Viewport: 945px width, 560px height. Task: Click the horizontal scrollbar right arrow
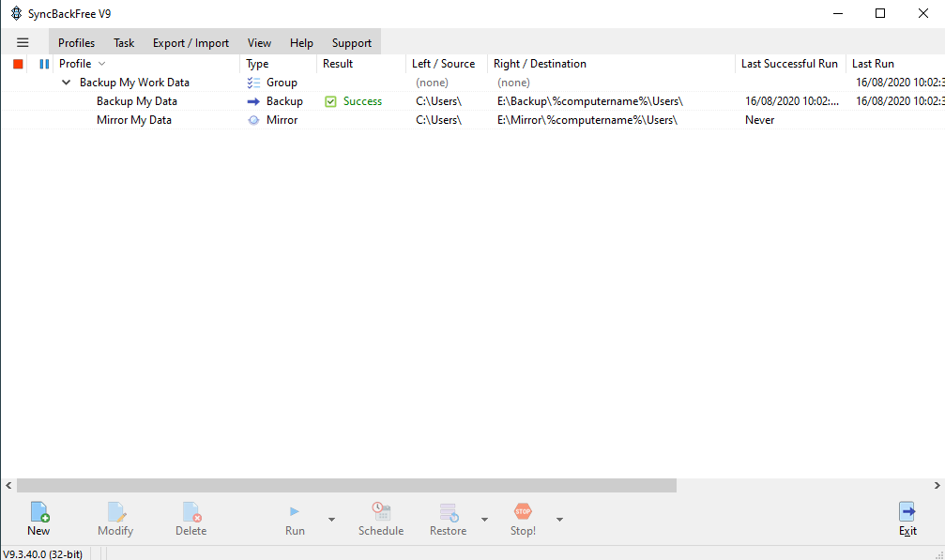point(937,486)
